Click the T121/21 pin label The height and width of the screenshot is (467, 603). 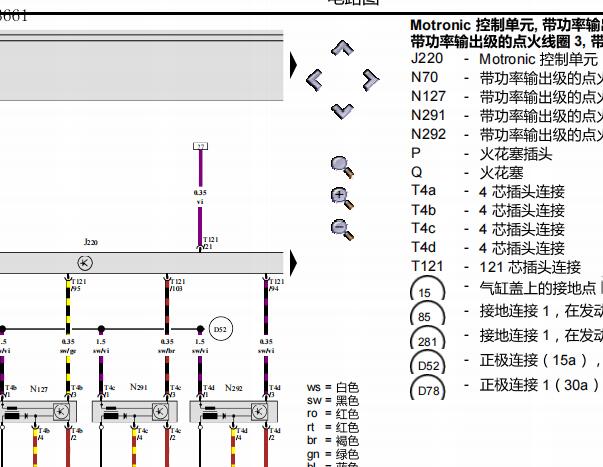click(x=211, y=243)
